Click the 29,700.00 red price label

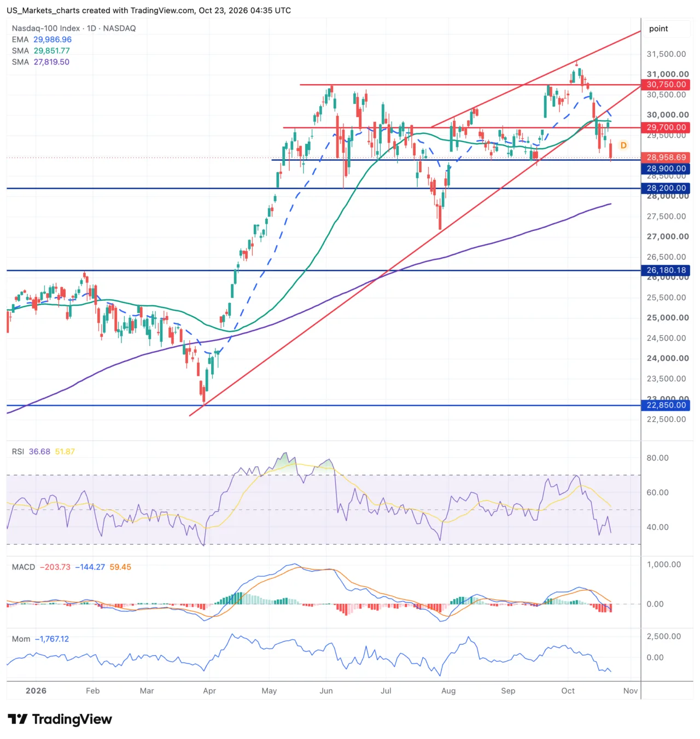click(666, 127)
